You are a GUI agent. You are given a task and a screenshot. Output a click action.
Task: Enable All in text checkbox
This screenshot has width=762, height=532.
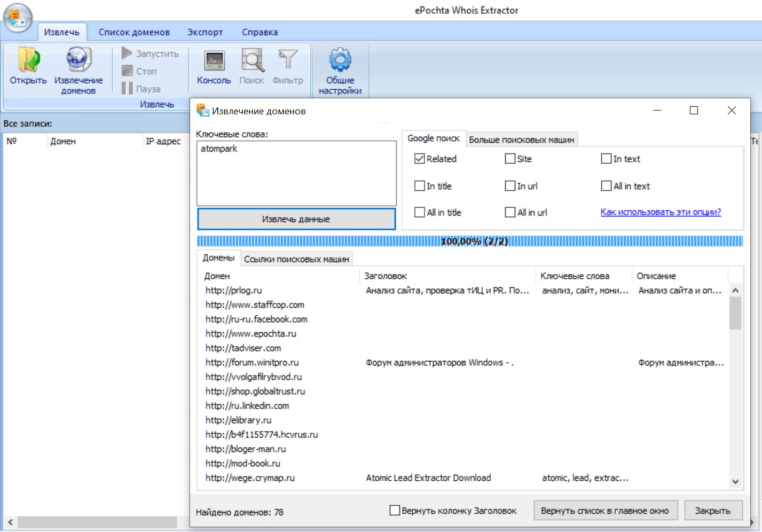pos(606,186)
